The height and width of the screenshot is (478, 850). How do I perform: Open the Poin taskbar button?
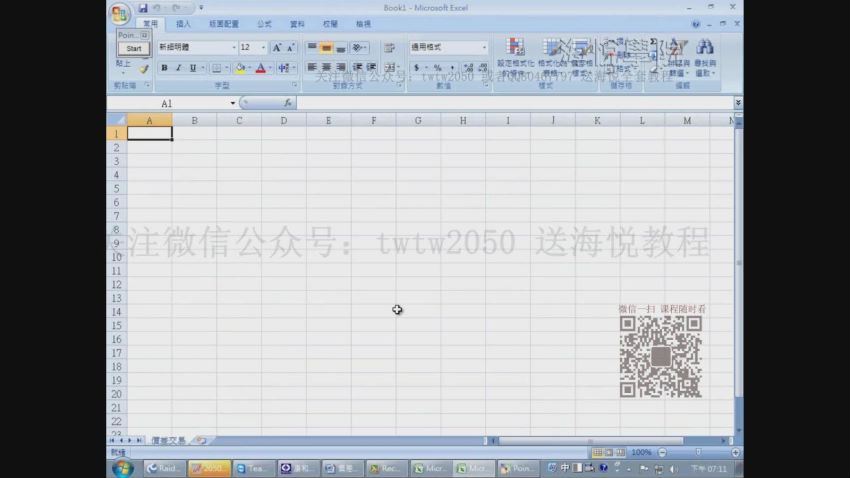click(518, 468)
